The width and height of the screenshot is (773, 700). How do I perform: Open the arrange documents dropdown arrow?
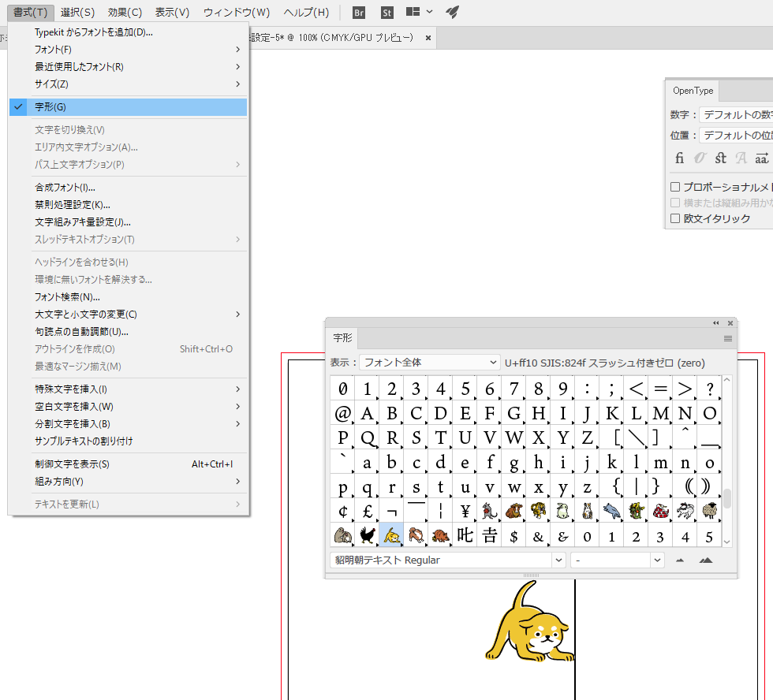click(x=429, y=12)
